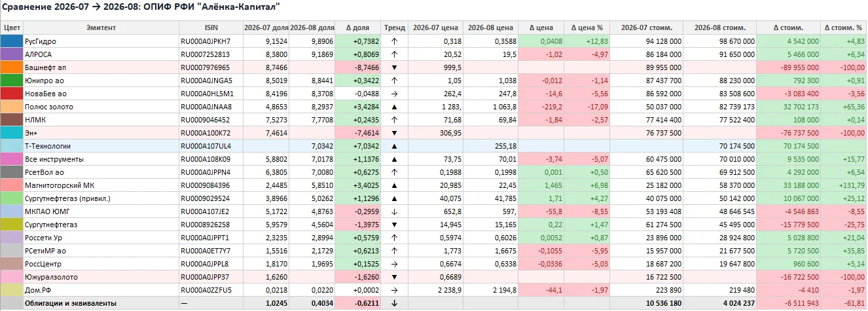Click the Δ стоим. % column header

844,27
